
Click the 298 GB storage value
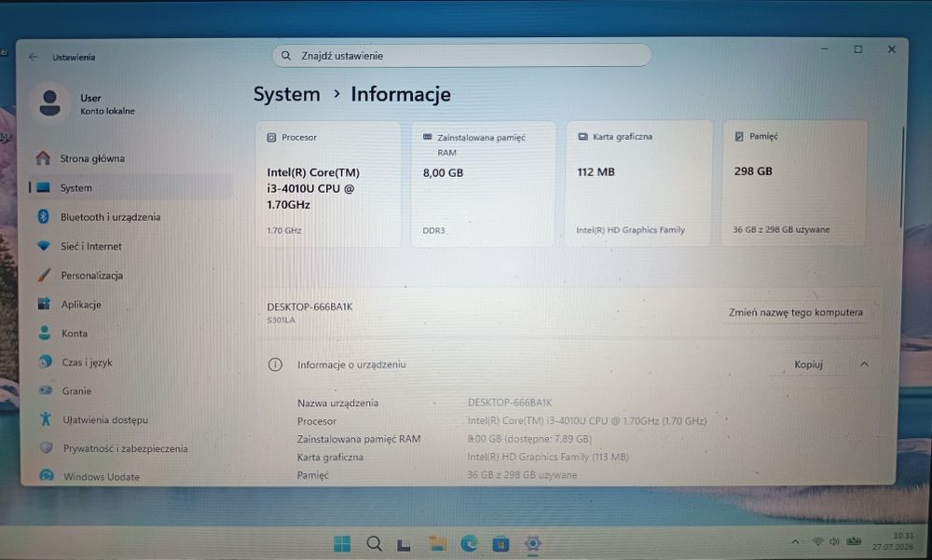point(753,171)
